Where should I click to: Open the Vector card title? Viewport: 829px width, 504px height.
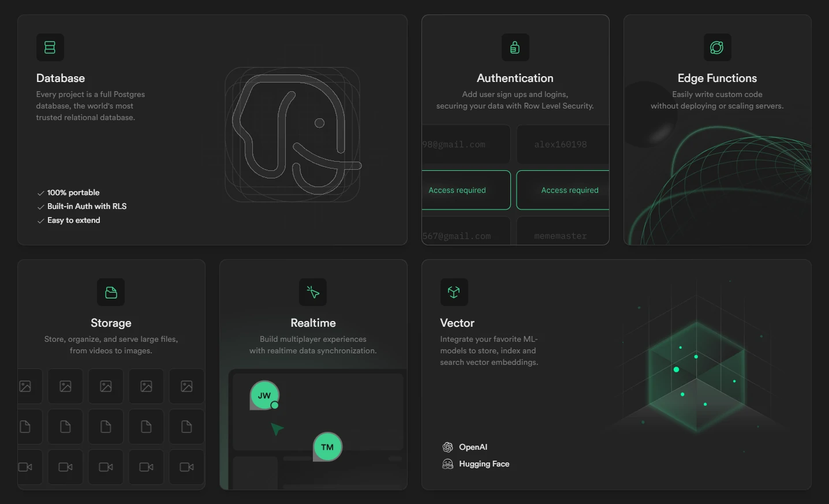click(457, 323)
